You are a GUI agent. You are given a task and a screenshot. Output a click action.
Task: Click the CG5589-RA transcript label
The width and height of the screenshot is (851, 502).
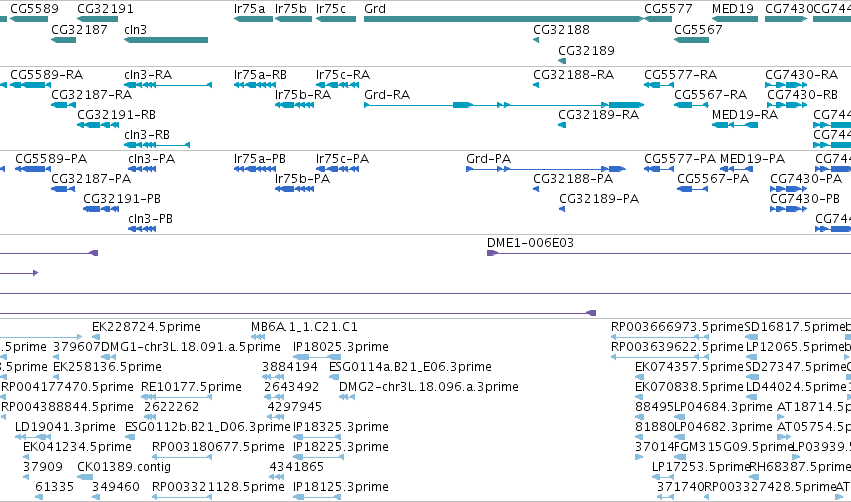(x=47, y=74)
